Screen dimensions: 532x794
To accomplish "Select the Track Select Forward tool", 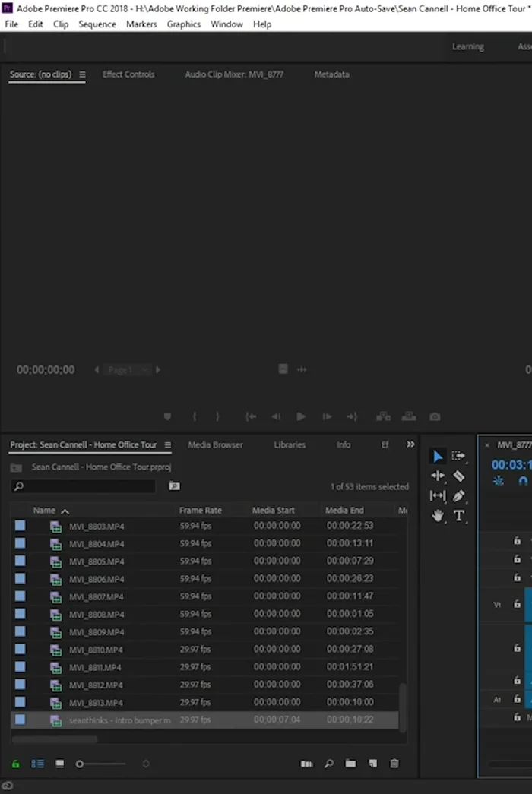I will pyautogui.click(x=458, y=456).
